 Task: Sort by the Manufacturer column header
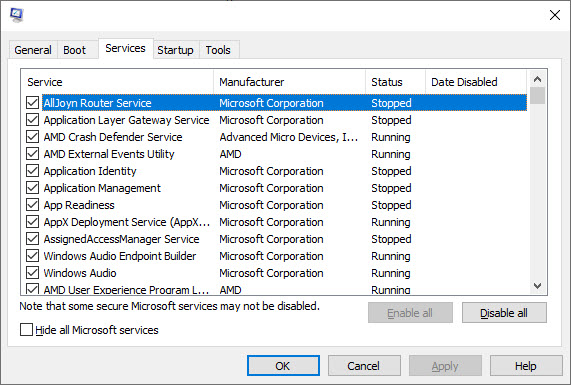(290, 82)
